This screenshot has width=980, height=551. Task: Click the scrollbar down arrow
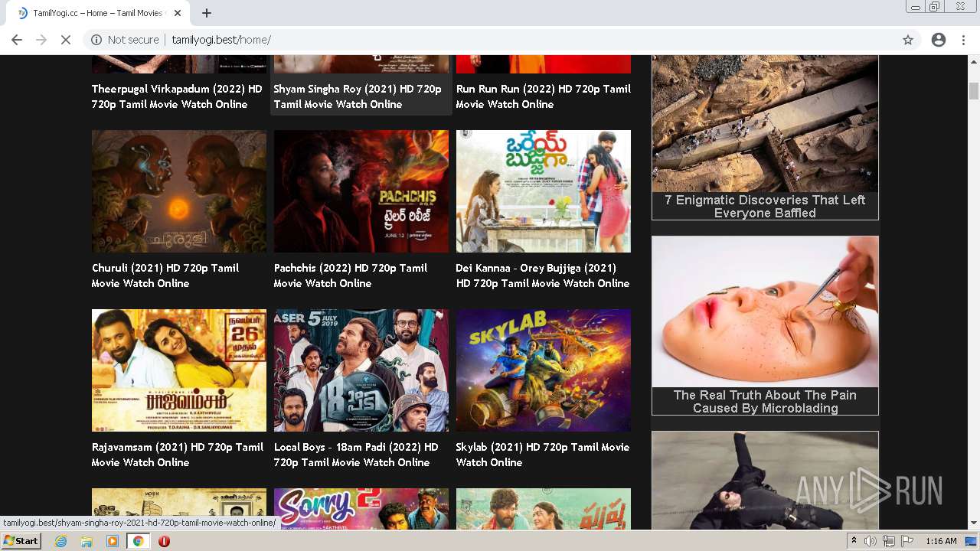tap(974, 523)
